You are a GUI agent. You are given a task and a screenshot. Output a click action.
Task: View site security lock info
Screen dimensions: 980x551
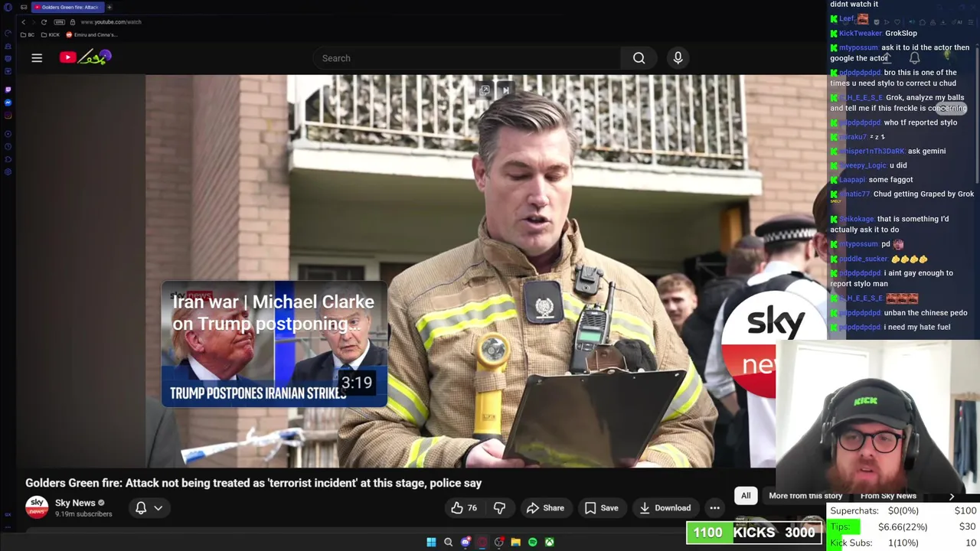(x=73, y=21)
